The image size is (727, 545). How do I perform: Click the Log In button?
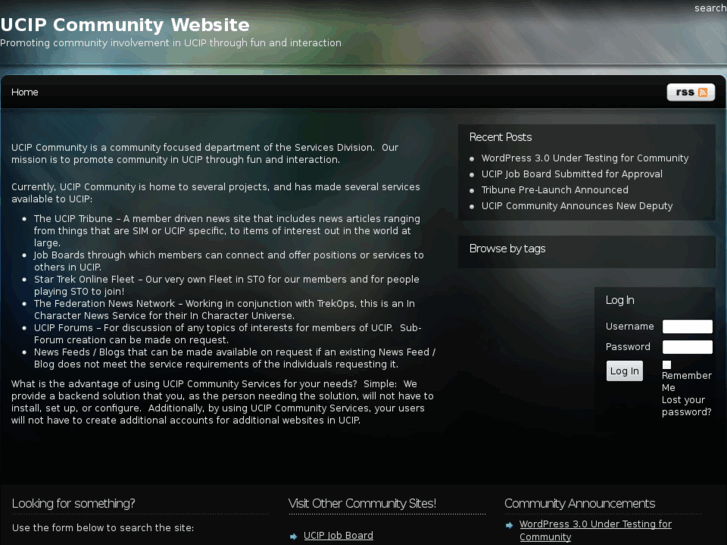coord(624,371)
